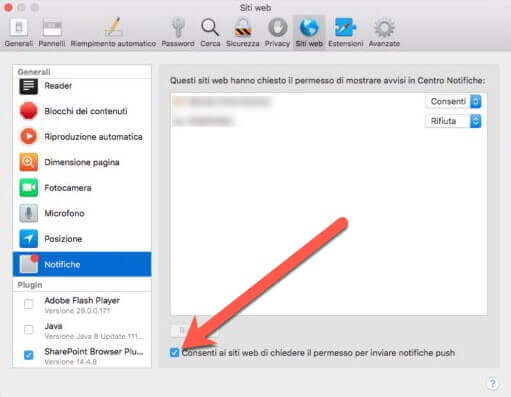Image resolution: width=511 pixels, height=397 pixels.
Task: Open the Rifiuta permission dropdown
Action: (453, 121)
